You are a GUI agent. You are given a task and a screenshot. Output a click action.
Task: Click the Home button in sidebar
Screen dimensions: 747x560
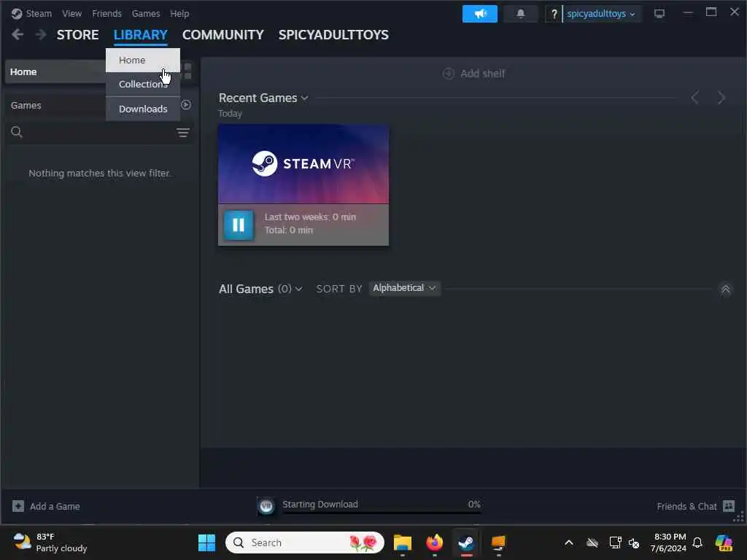coord(55,72)
